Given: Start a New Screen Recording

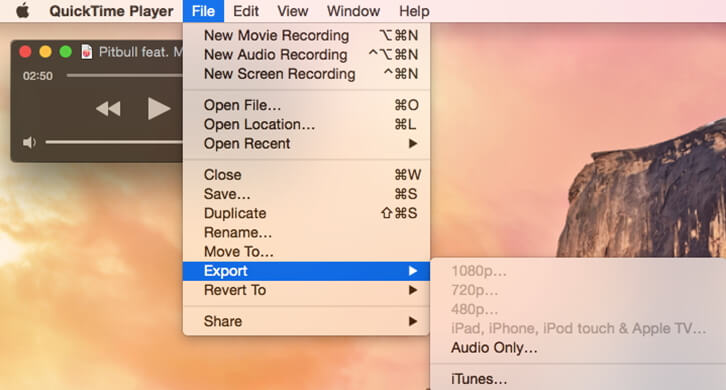Looking at the screenshot, I should pyautogui.click(x=307, y=74).
